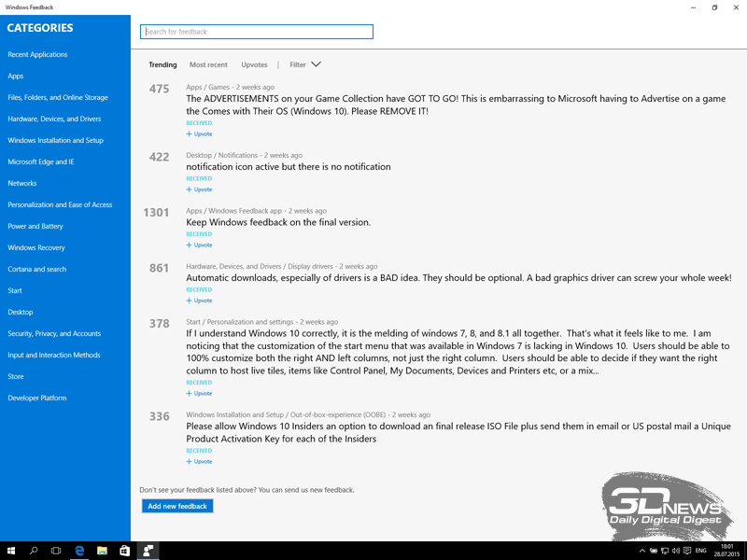Click the Windows Feedback taskbar icon
The height and width of the screenshot is (560, 747).
148,551
